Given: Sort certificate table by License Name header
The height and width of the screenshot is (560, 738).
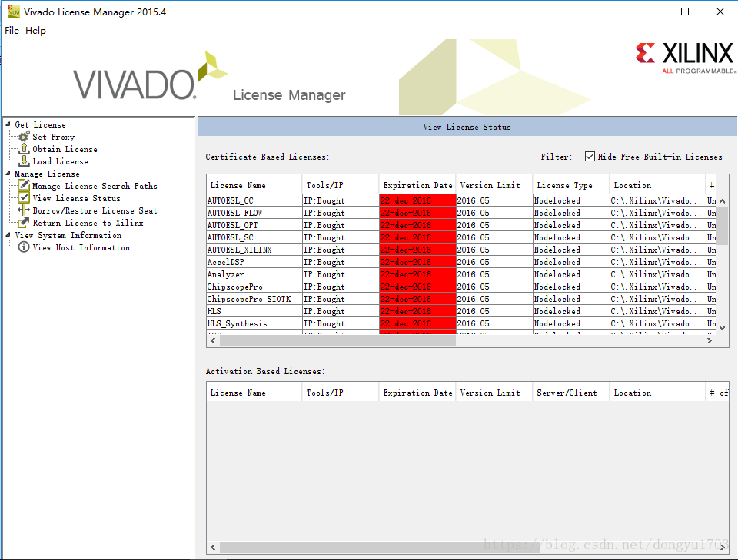Looking at the screenshot, I should click(x=254, y=185).
